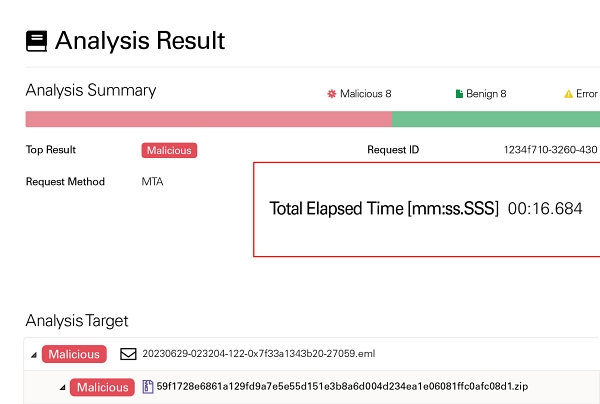
Task: Click the envelope icon beside the .eml file
Action: tap(128, 354)
